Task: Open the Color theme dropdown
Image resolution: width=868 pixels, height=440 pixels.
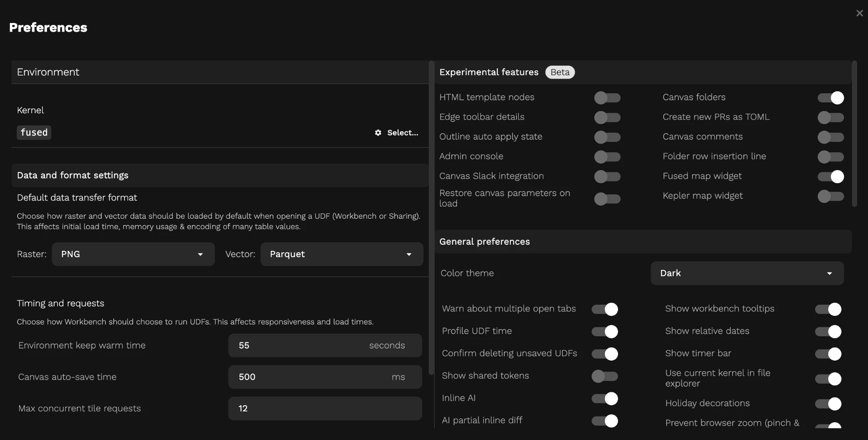Action: pos(747,273)
